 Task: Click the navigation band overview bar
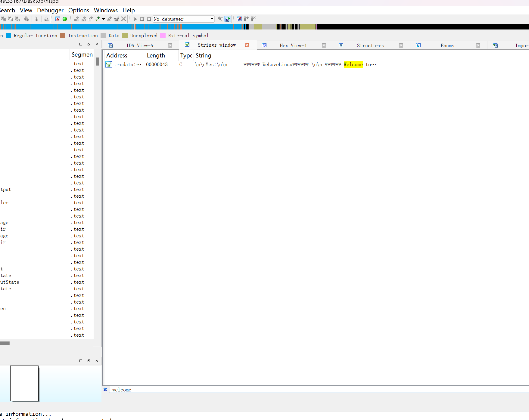(264, 27)
